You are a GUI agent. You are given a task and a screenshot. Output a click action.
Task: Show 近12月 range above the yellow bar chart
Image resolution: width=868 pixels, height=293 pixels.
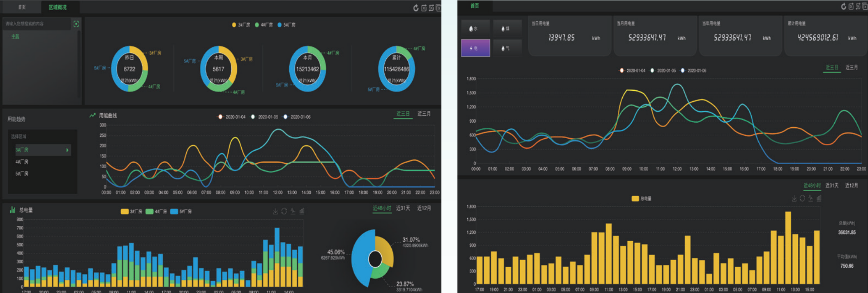851,185
